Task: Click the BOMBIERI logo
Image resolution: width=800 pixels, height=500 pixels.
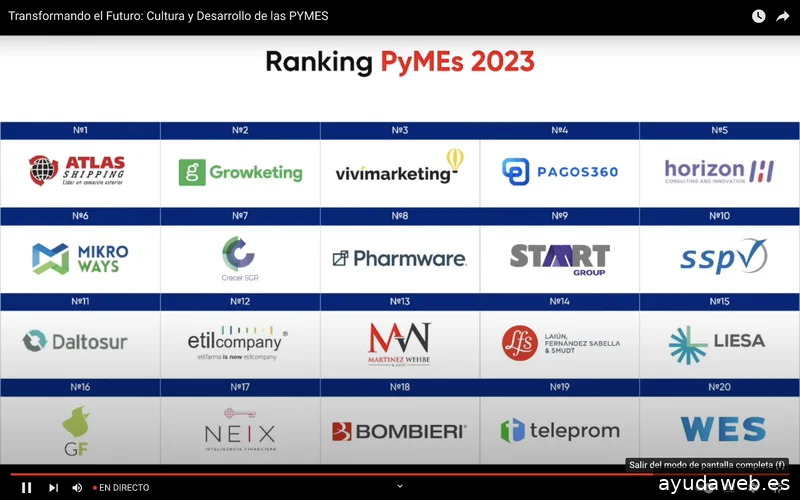Action: pyautogui.click(x=399, y=432)
